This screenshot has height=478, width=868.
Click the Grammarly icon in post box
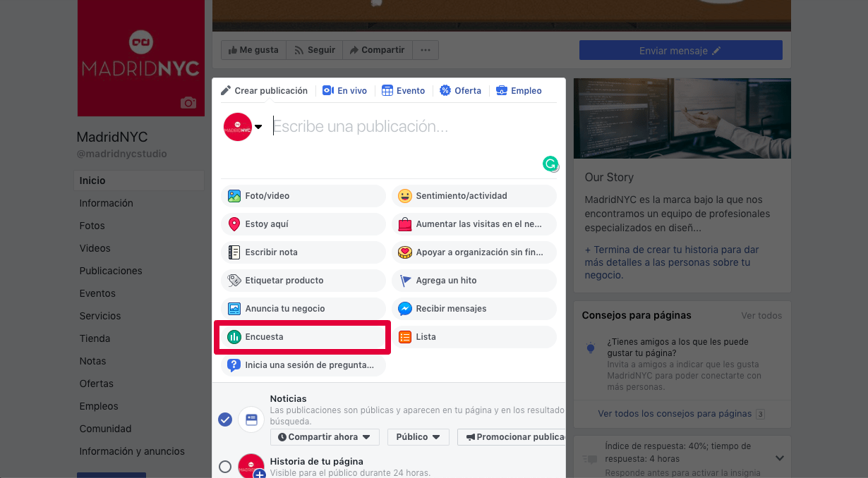[550, 164]
